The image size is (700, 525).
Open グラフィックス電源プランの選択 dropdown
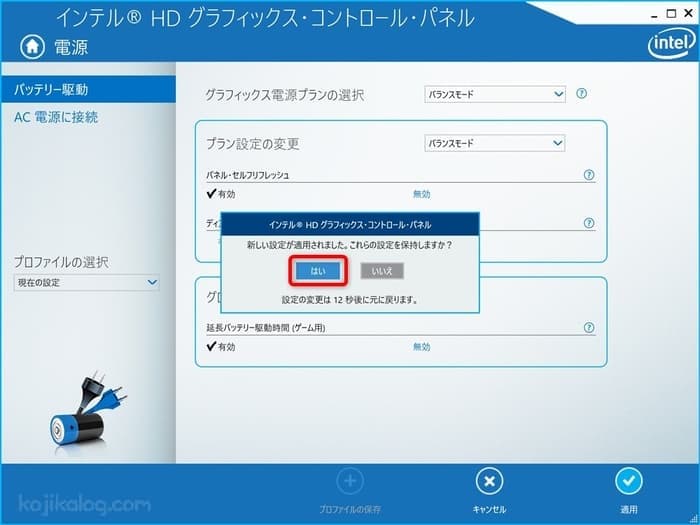[495, 94]
